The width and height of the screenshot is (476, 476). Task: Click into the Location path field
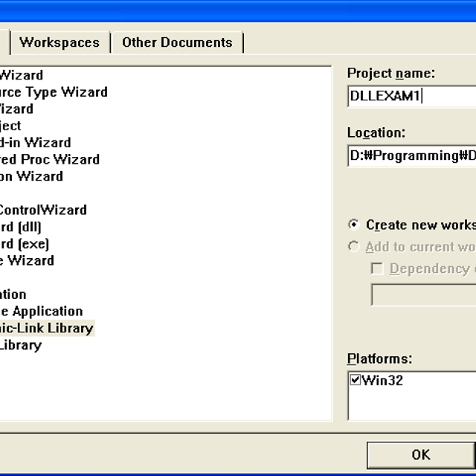[411, 155]
